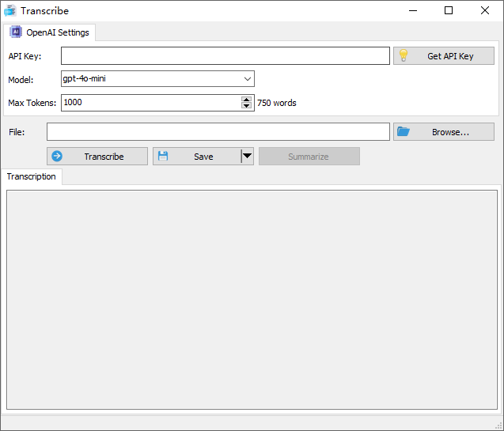
Task: Focus the File path input field
Action: tap(218, 132)
